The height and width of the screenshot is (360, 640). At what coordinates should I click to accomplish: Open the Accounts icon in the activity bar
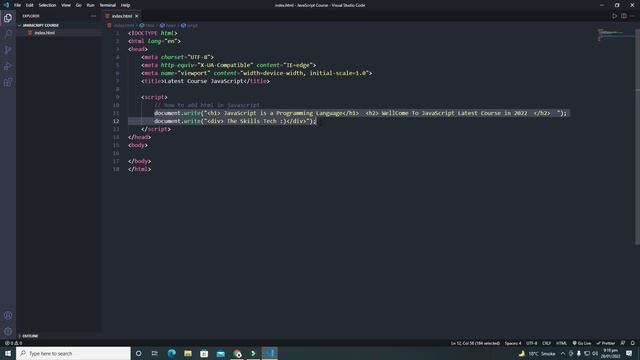click(x=8, y=316)
